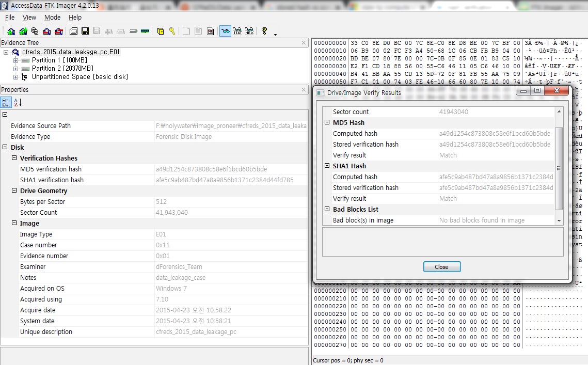Expand Unpartitioned Space [basic disk] node
This screenshot has height=365, width=588.
point(16,77)
